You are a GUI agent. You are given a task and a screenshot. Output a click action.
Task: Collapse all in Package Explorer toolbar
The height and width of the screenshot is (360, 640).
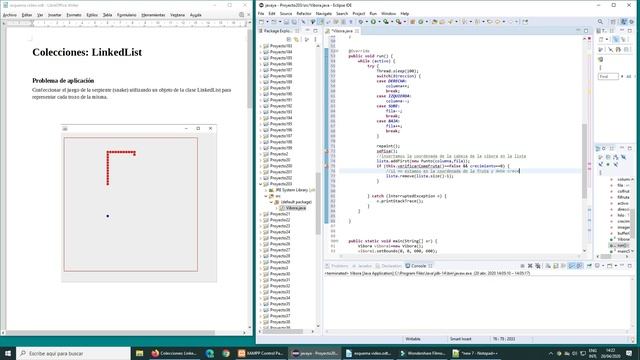[x=289, y=39]
